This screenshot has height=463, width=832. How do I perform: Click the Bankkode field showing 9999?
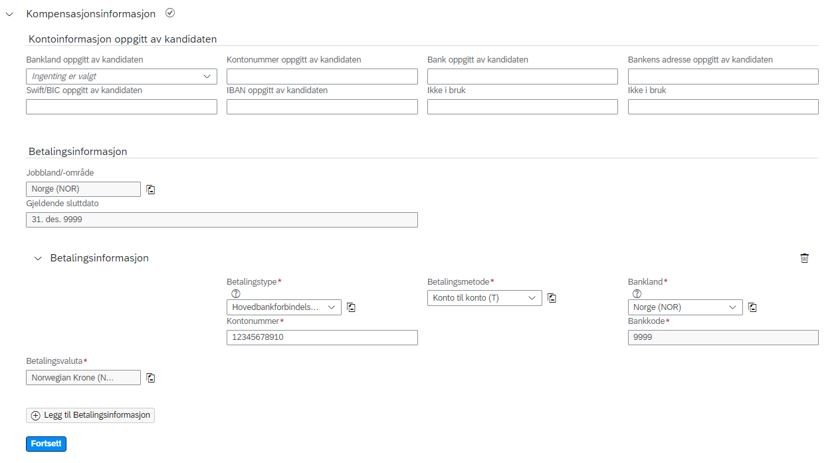723,337
